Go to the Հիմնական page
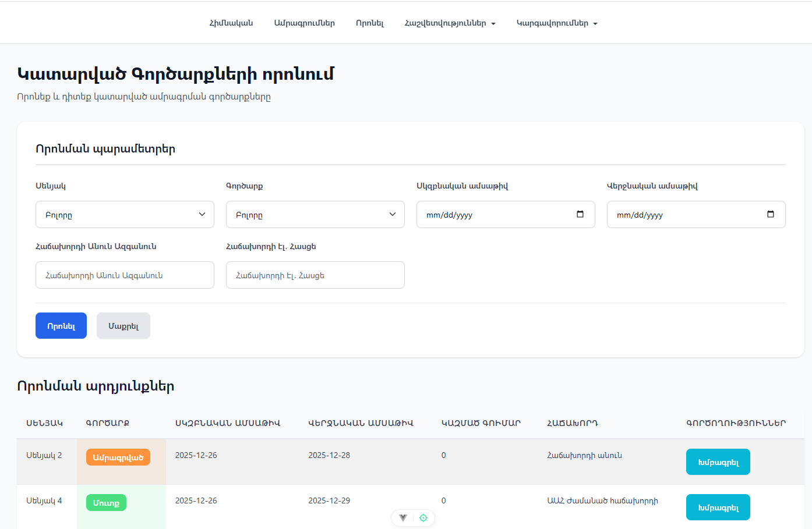 (x=231, y=23)
